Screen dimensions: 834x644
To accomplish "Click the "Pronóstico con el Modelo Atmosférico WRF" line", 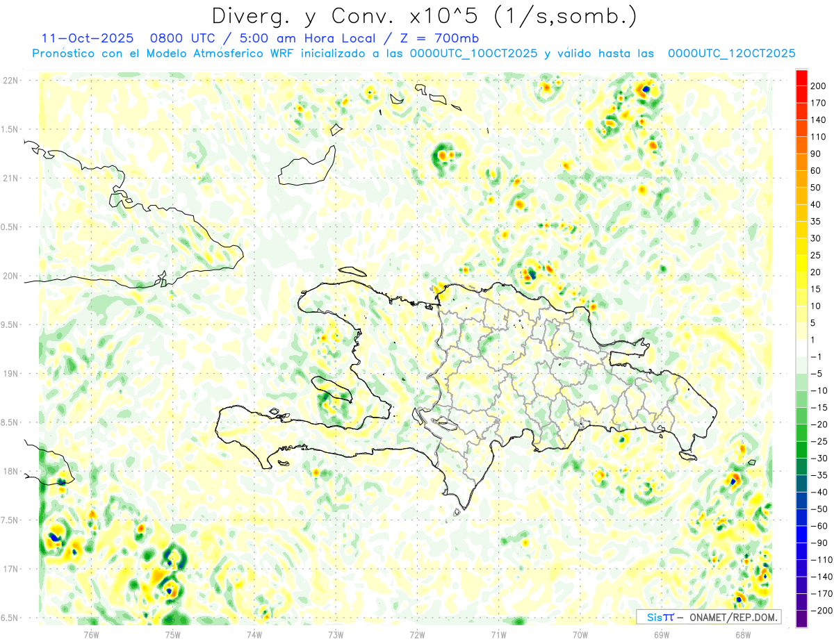I will 414,53.
